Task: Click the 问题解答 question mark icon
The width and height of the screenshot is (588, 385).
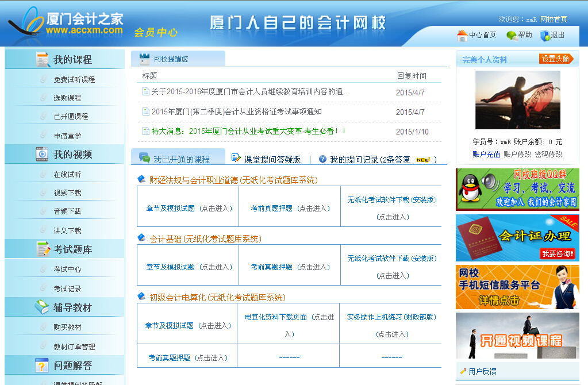Action: [42, 365]
